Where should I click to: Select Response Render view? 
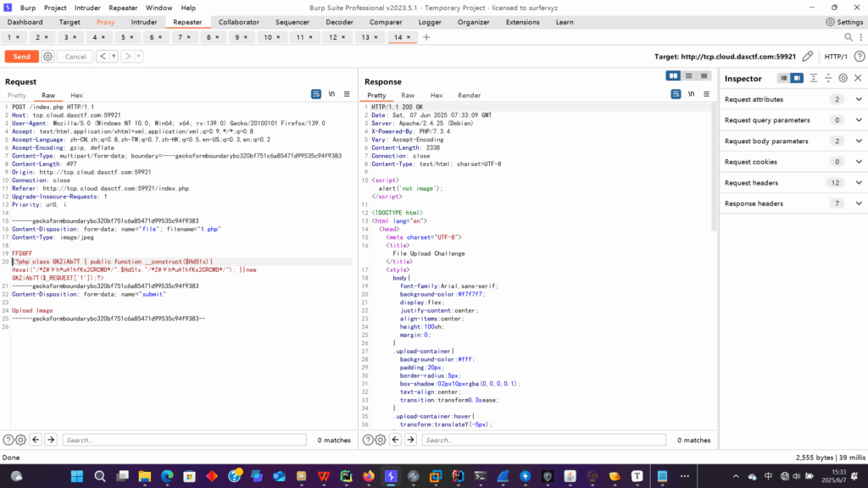click(x=469, y=95)
